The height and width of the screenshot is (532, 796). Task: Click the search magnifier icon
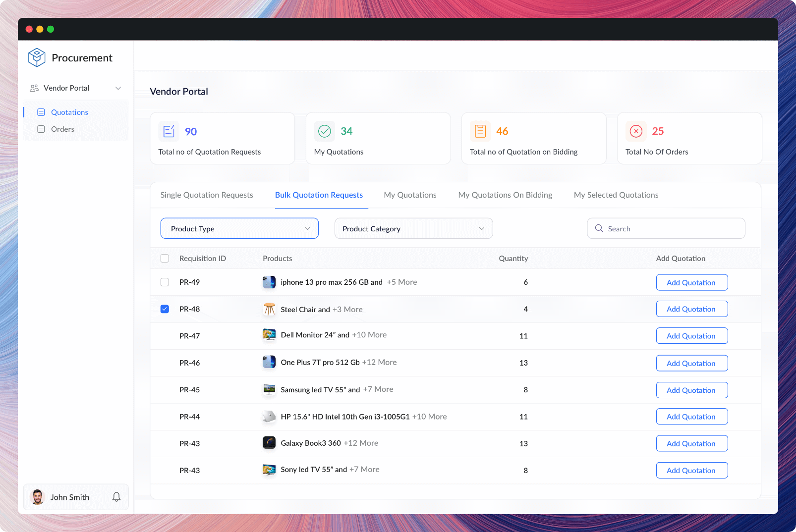click(x=599, y=228)
